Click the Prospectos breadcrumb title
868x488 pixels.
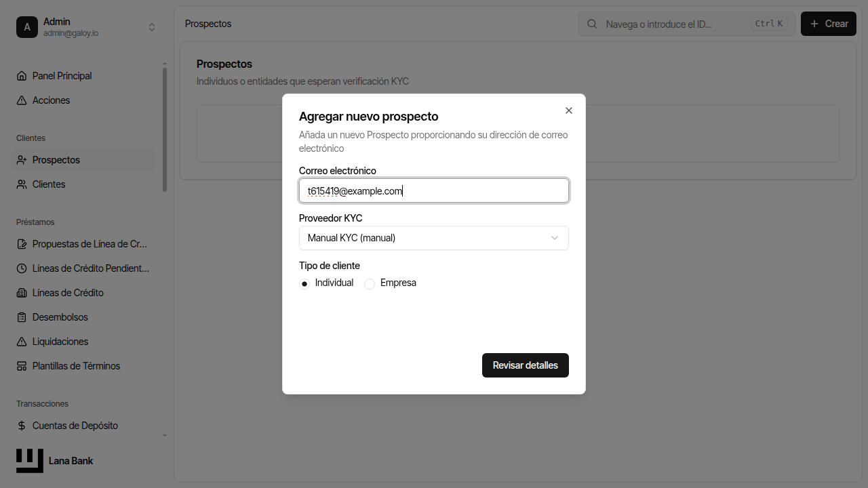tap(208, 24)
